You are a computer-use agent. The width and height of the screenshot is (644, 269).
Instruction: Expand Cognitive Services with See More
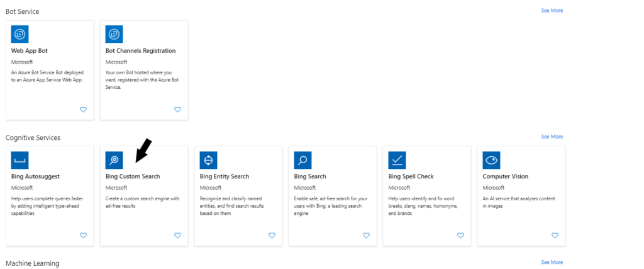click(552, 137)
